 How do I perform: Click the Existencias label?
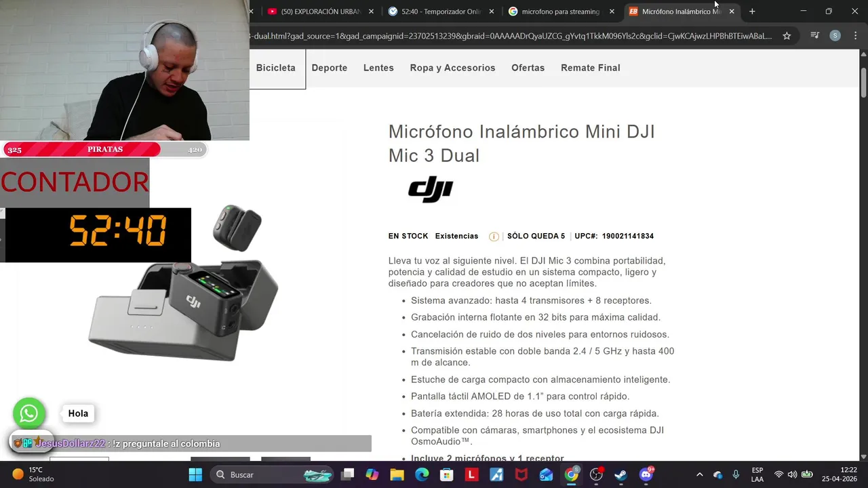pos(456,236)
